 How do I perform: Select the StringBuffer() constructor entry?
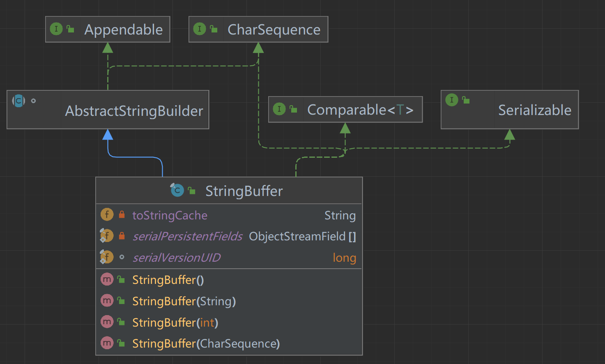click(168, 279)
